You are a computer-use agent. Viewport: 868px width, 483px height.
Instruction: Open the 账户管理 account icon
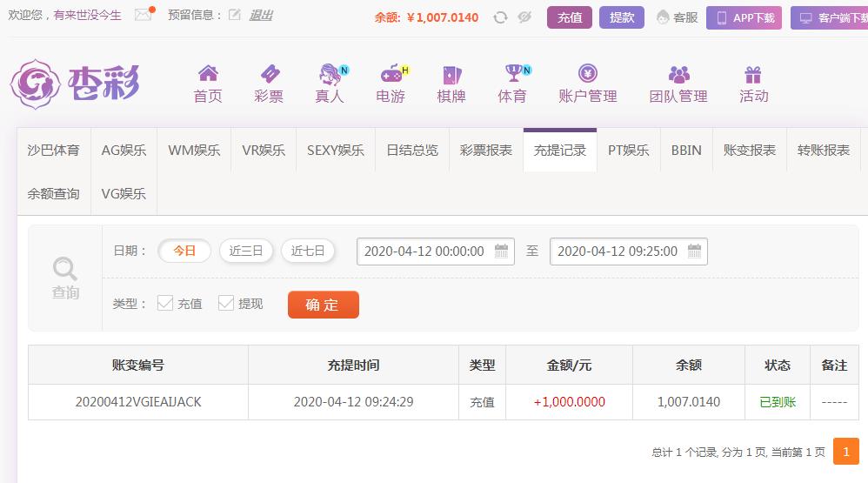(588, 73)
